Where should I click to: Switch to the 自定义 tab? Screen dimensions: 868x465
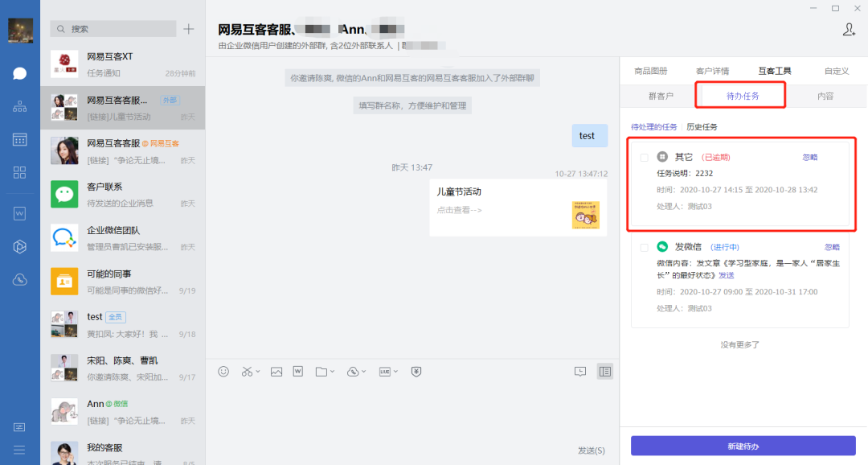tap(837, 71)
